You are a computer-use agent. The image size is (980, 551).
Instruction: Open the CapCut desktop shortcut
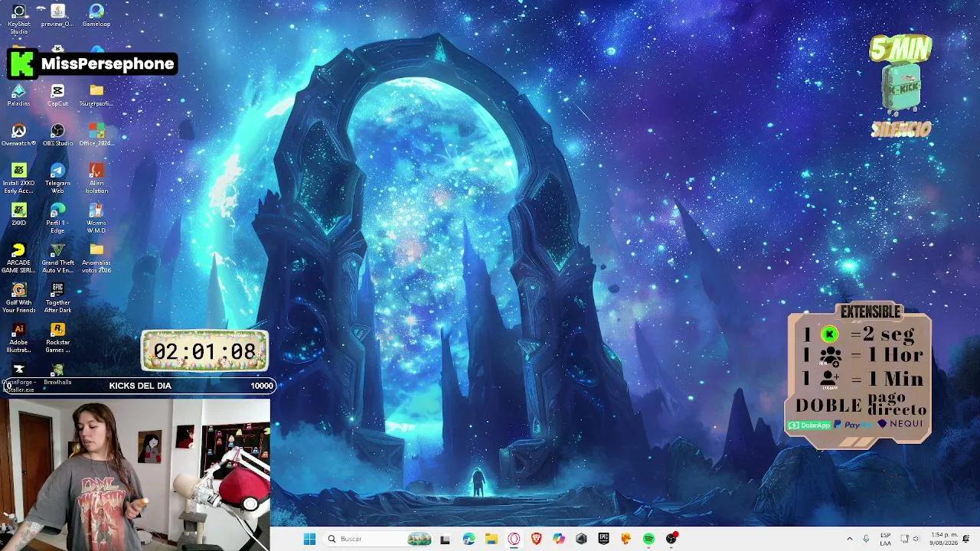57,95
